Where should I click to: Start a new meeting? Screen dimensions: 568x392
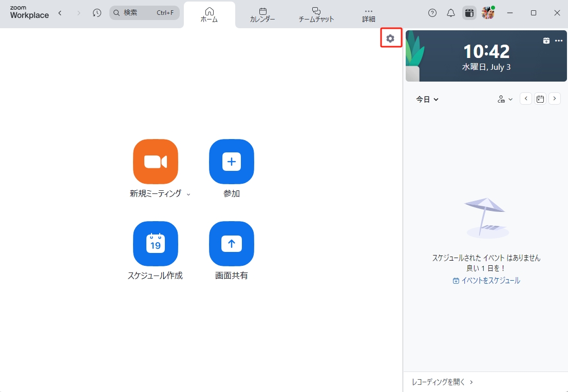(156, 162)
